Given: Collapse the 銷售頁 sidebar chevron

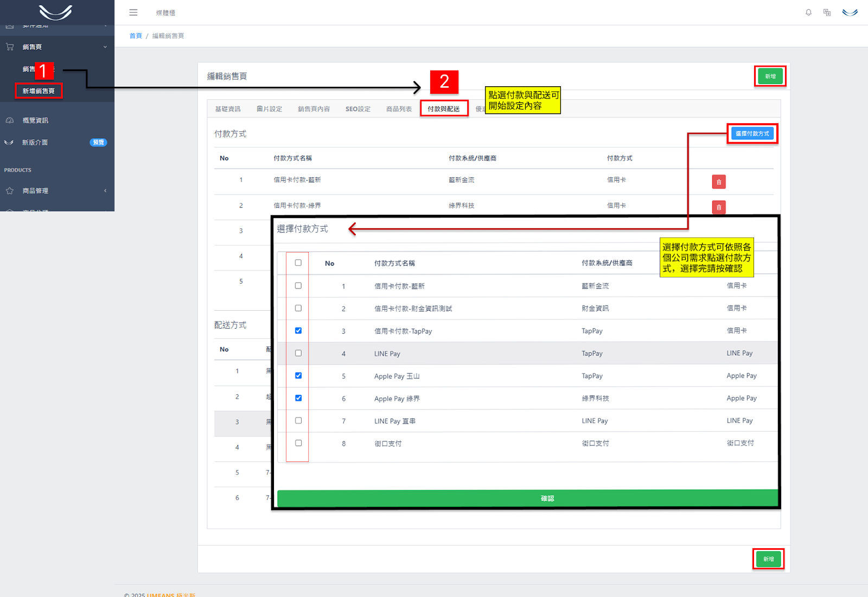Looking at the screenshot, I should pyautogui.click(x=105, y=47).
